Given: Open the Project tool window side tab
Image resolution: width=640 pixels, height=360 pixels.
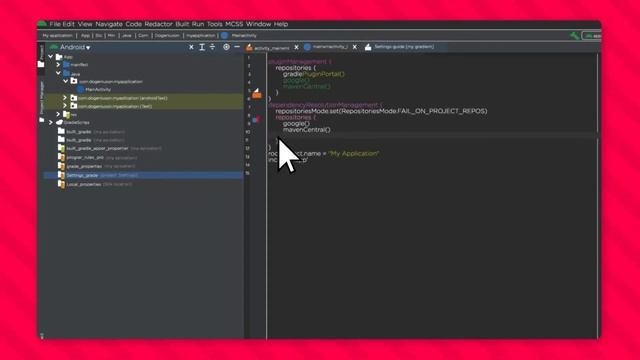Looking at the screenshot, I should [x=41, y=52].
